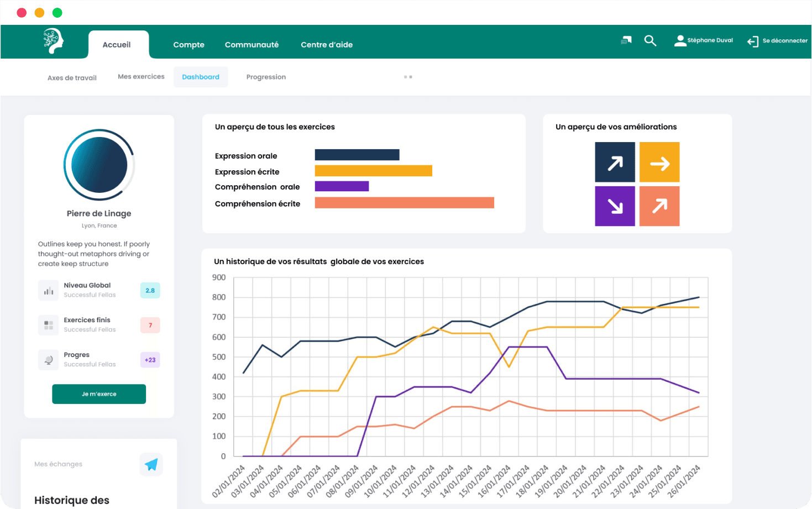Image resolution: width=812 pixels, height=509 pixels.
Task: Go to Communauté menu
Action: coord(252,45)
